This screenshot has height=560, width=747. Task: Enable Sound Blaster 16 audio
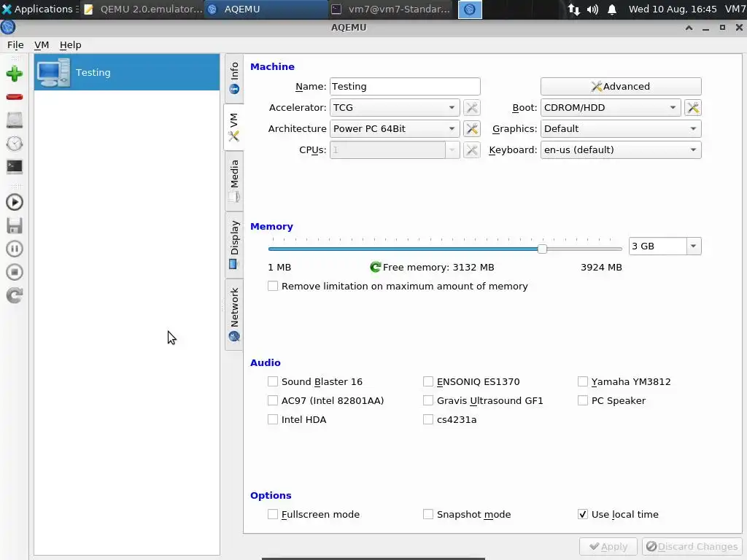tap(273, 381)
